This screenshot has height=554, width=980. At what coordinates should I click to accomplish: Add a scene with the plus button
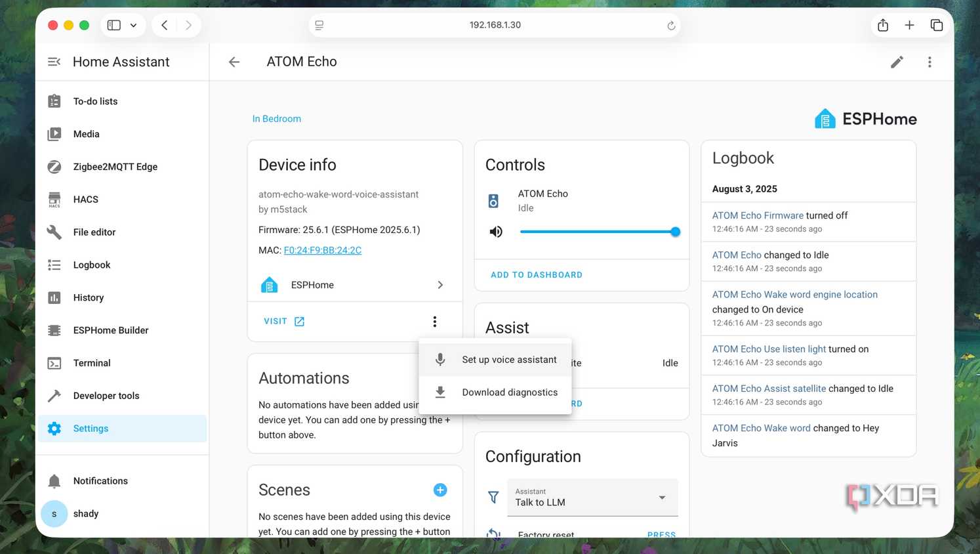[x=440, y=490]
